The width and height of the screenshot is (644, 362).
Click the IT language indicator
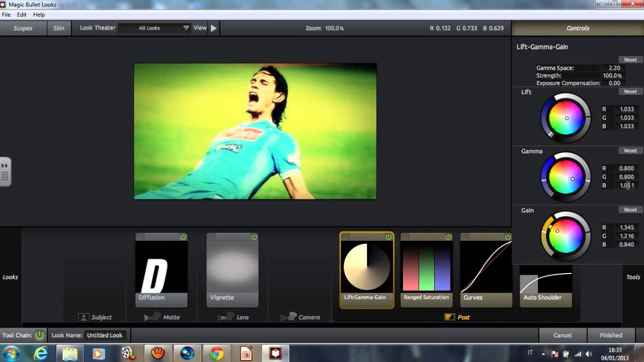pyautogui.click(x=530, y=353)
